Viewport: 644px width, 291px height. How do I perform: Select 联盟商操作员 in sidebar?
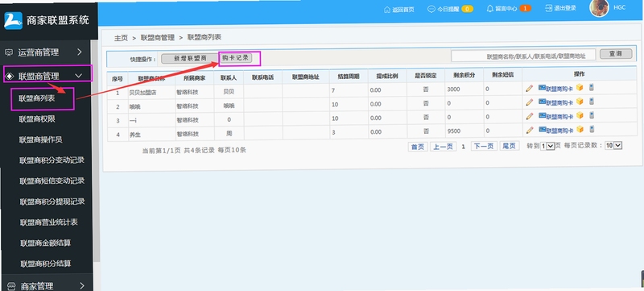[x=41, y=139]
